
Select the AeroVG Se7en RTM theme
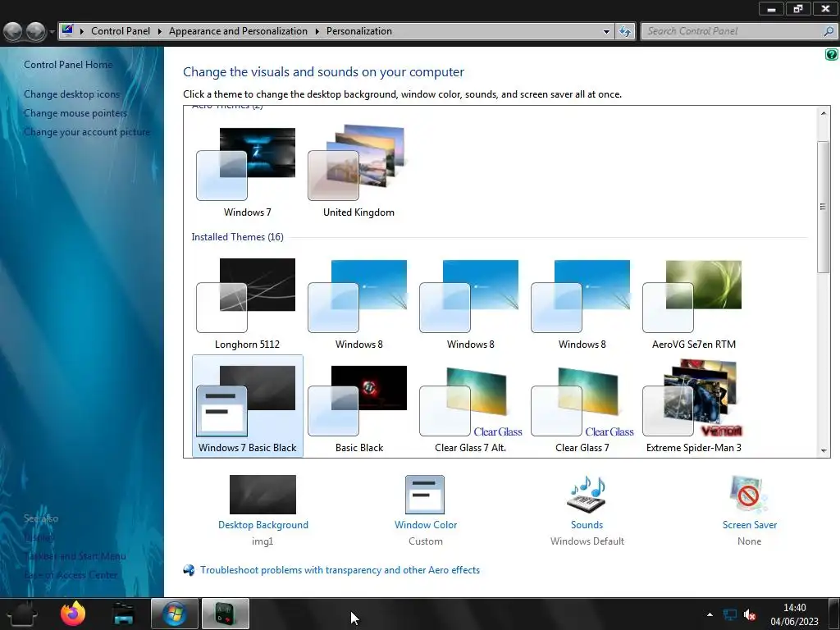pos(693,304)
